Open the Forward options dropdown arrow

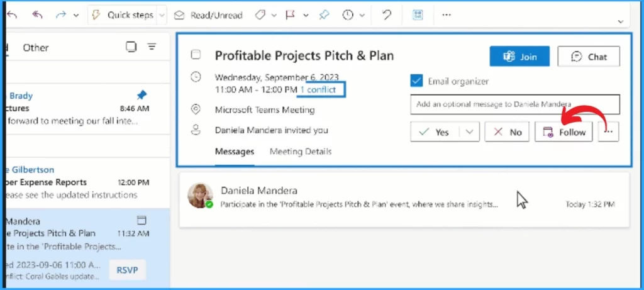(76, 16)
